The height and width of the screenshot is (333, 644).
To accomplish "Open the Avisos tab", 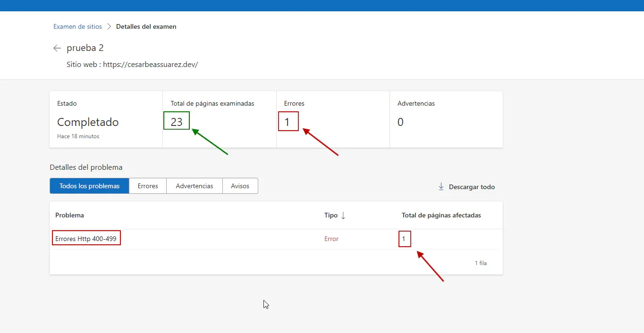I will point(240,185).
